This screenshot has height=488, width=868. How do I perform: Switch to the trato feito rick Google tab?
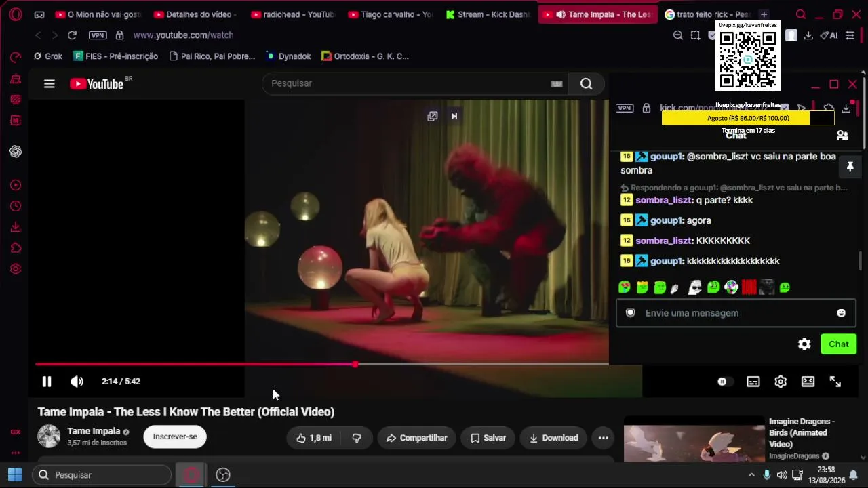707,14
